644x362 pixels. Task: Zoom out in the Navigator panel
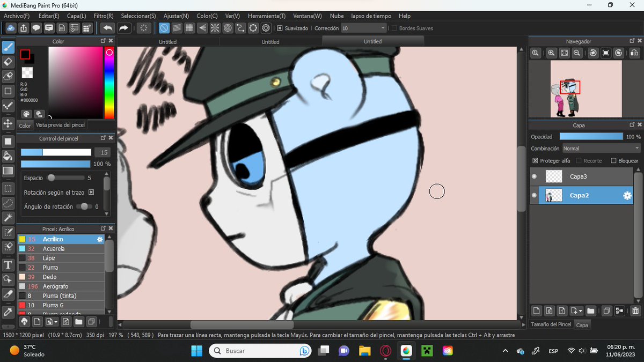(577, 53)
